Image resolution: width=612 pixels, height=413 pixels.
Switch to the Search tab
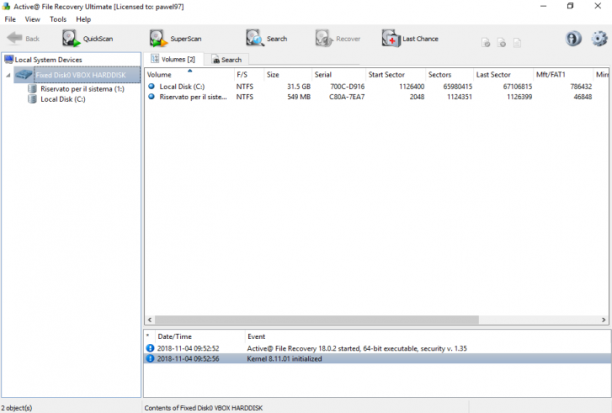click(x=227, y=59)
